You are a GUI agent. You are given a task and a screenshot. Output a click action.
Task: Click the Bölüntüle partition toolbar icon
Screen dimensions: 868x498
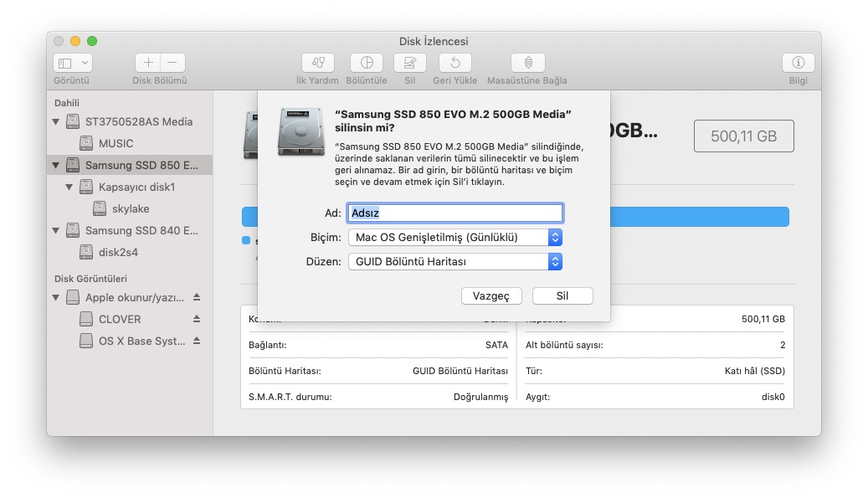click(366, 63)
